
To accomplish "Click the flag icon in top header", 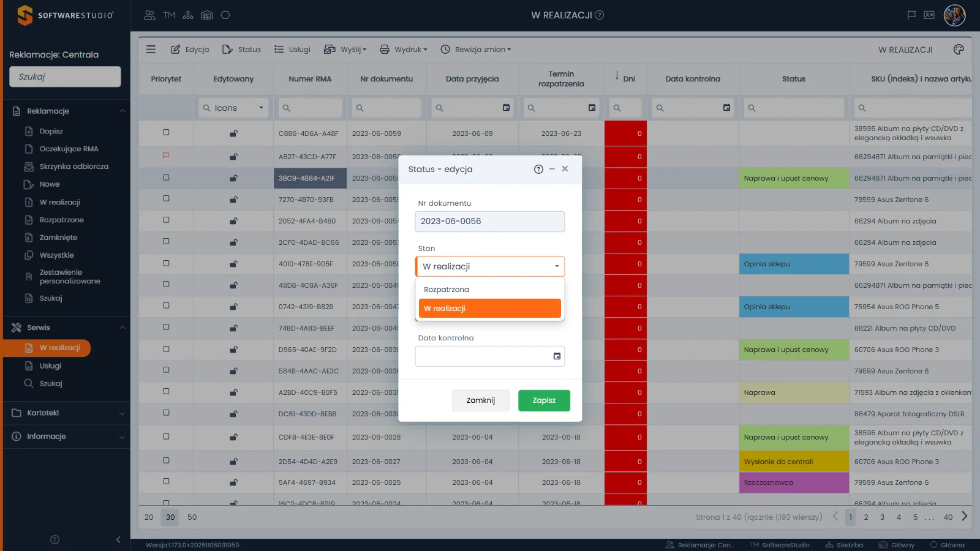I will (x=911, y=15).
